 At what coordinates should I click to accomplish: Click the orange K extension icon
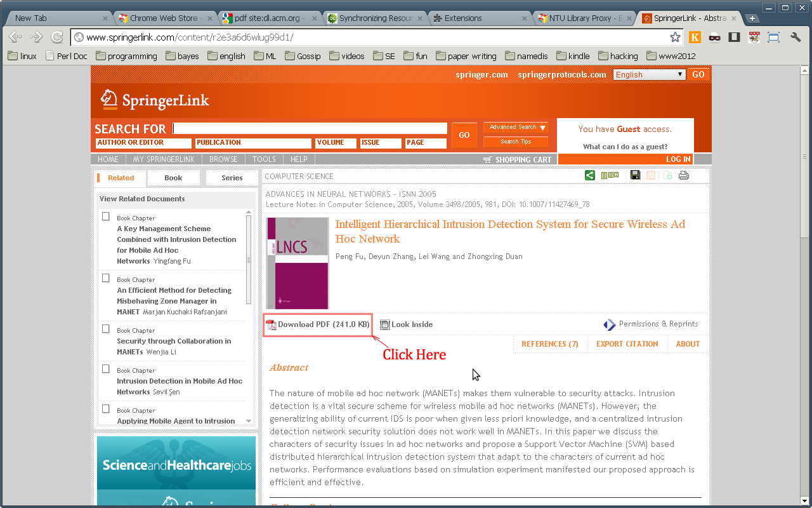(x=695, y=37)
